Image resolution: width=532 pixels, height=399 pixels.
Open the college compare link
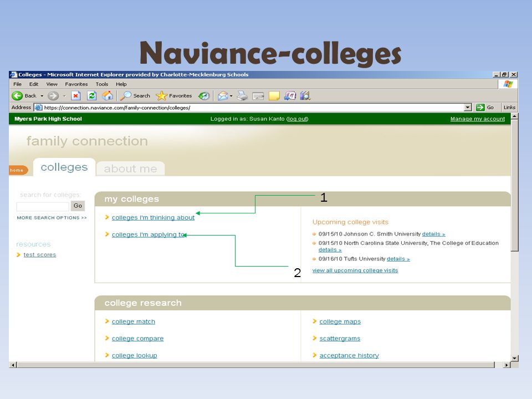point(138,338)
